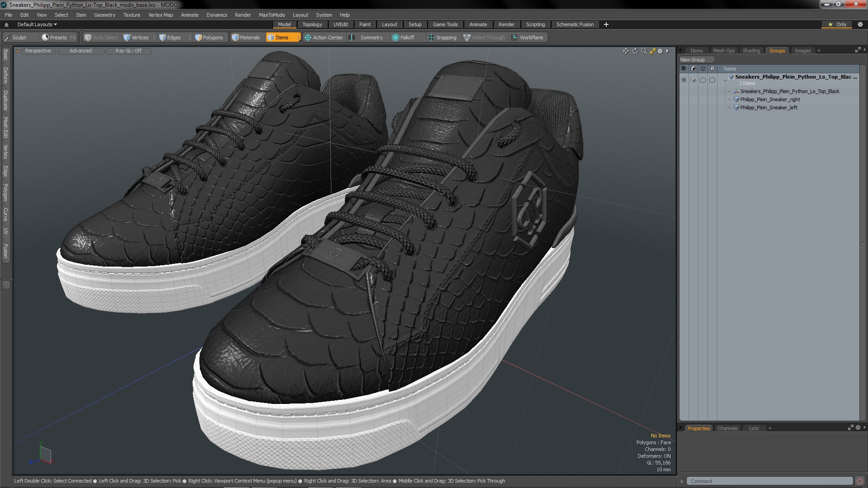Image resolution: width=868 pixels, height=488 pixels.
Task: Click the viewport maximize arrows icon
Action: click(652, 51)
